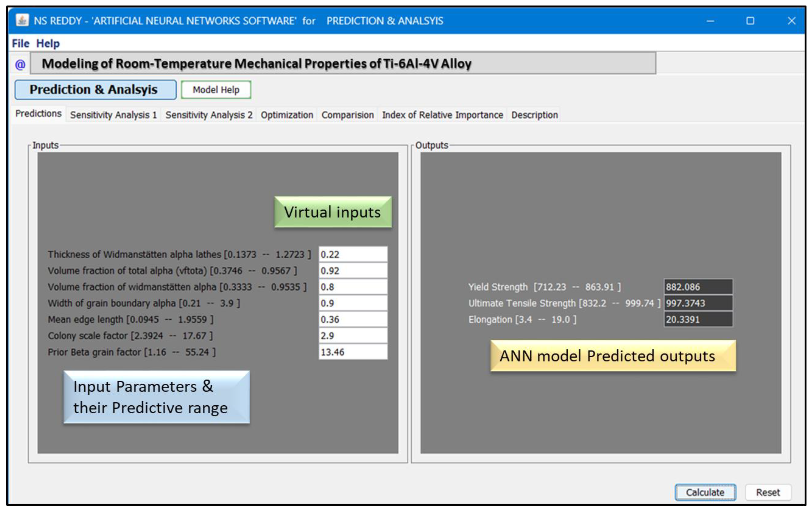
Task: Open the Help menu
Action: (48, 43)
